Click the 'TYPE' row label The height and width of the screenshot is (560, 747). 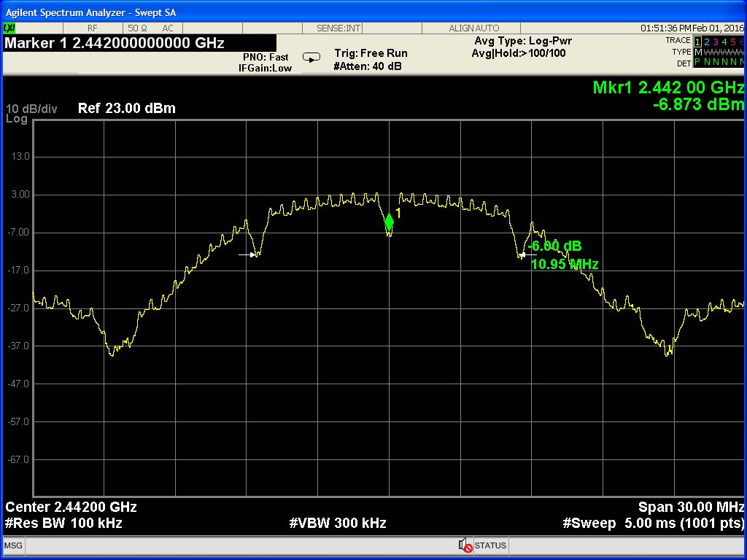tap(681, 52)
